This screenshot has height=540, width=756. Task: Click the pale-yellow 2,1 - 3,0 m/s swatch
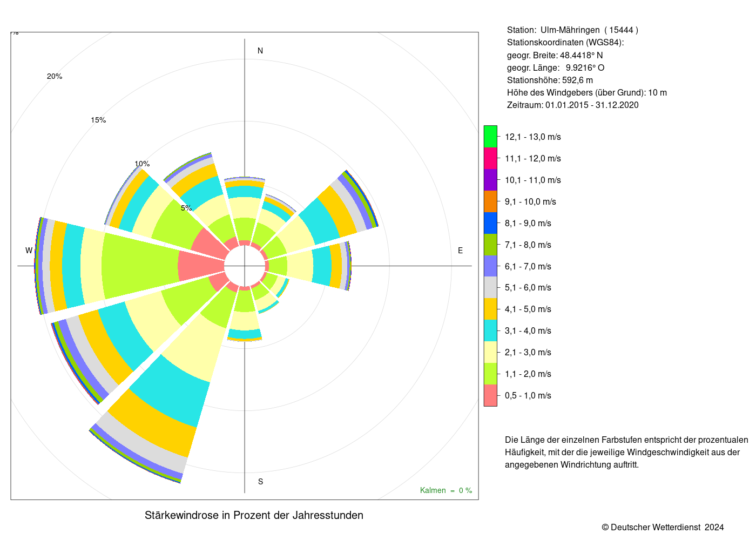point(490,352)
